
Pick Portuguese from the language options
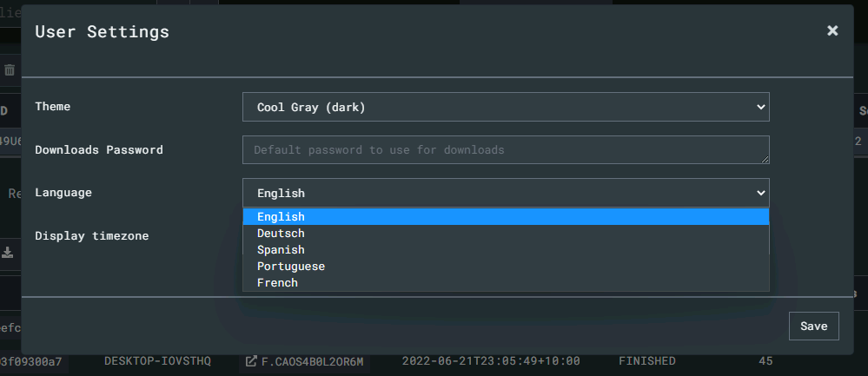(506, 267)
